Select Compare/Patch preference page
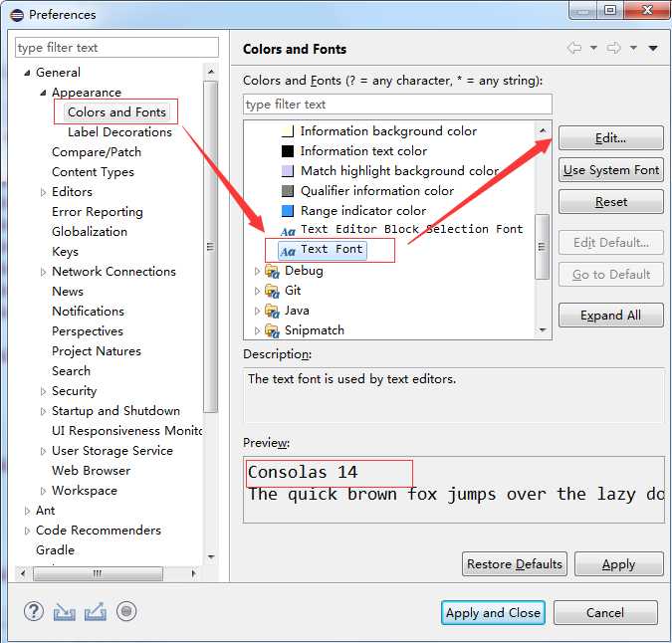672x643 pixels. point(97,151)
